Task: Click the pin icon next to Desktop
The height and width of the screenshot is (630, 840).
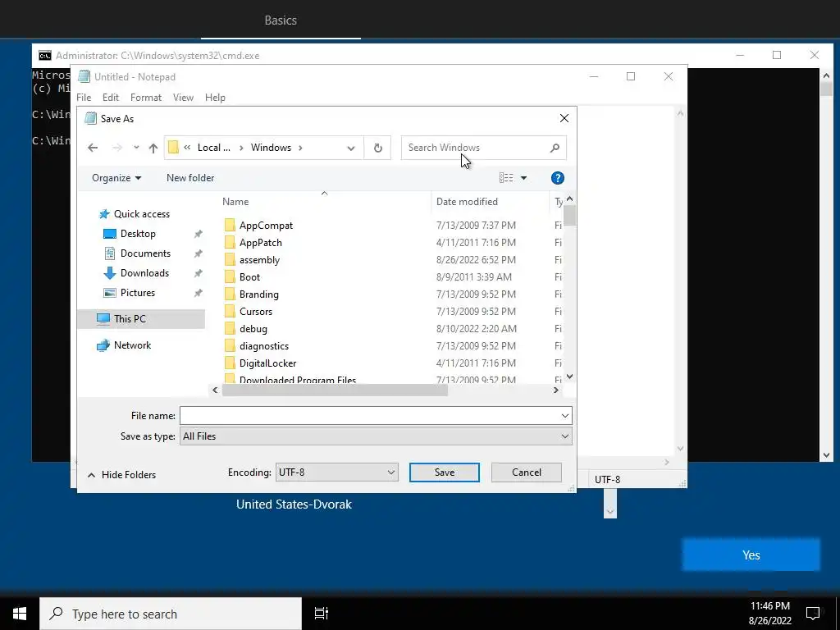Action: (x=199, y=234)
